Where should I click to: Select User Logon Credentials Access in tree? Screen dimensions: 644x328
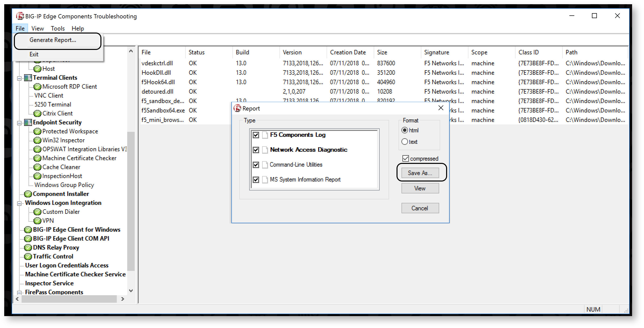pos(67,265)
